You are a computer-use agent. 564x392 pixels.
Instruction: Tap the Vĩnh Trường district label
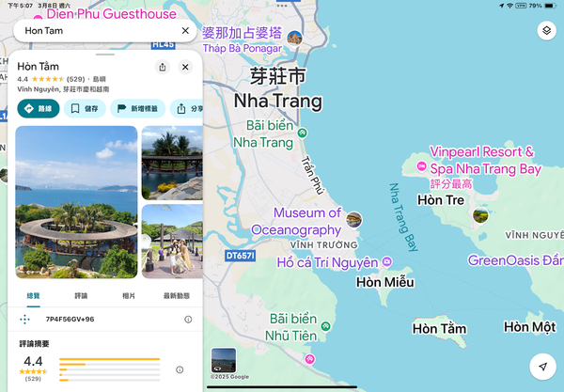[x=323, y=245]
